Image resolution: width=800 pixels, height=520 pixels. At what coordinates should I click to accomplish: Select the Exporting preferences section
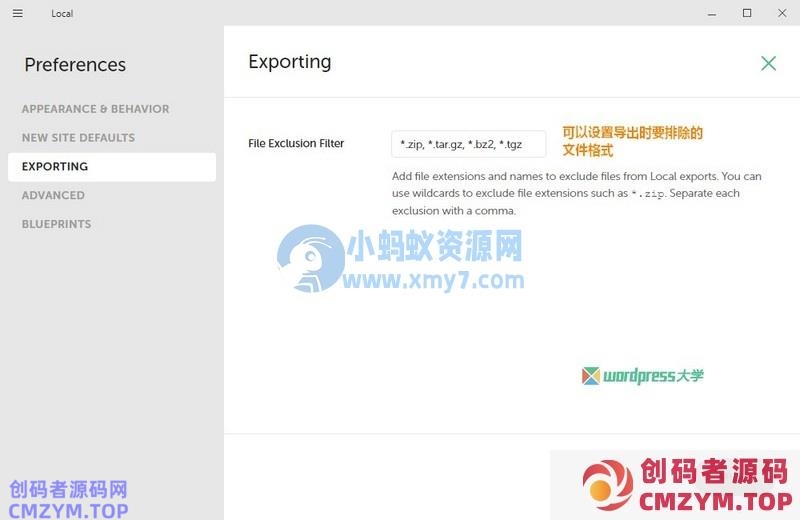(55, 167)
